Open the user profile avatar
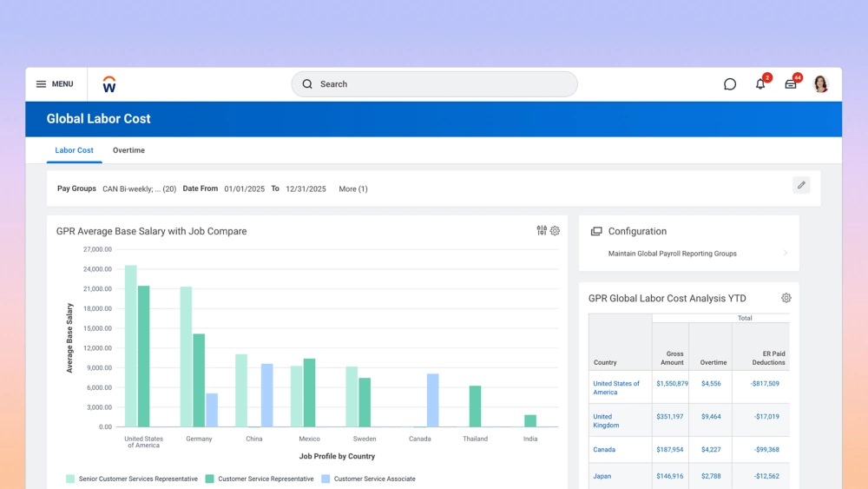The image size is (868, 489). (820, 84)
